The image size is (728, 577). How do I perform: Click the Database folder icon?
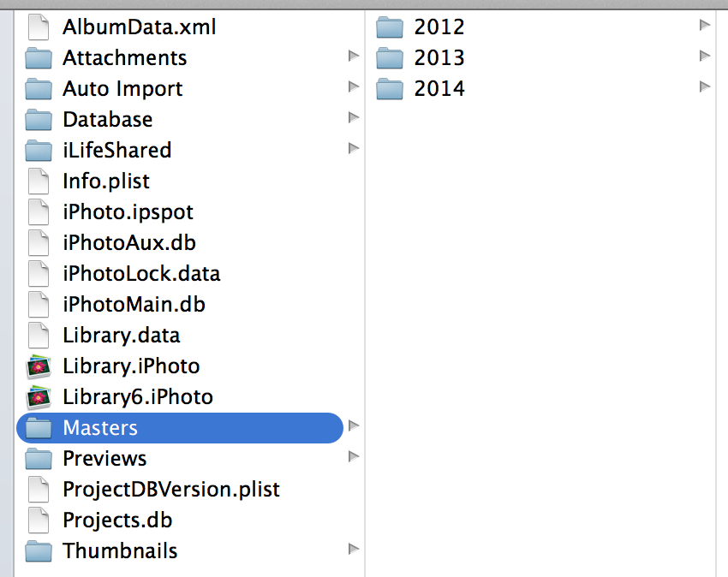39,120
